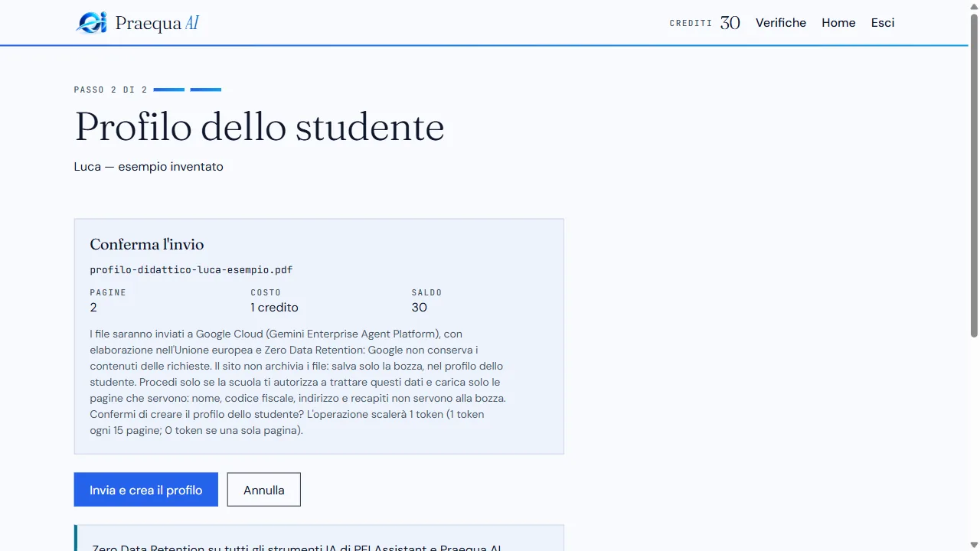
Task: Click the Costo value 1 credito
Action: click(x=275, y=308)
